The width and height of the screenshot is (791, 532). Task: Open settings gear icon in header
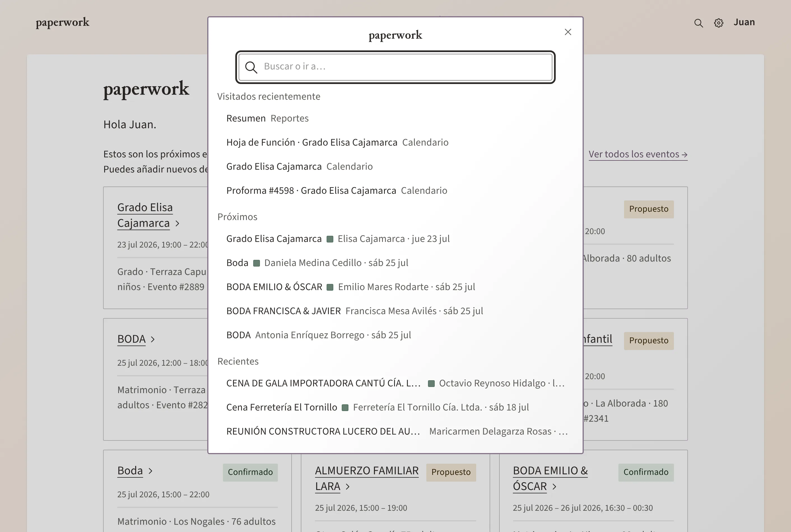[x=718, y=23]
